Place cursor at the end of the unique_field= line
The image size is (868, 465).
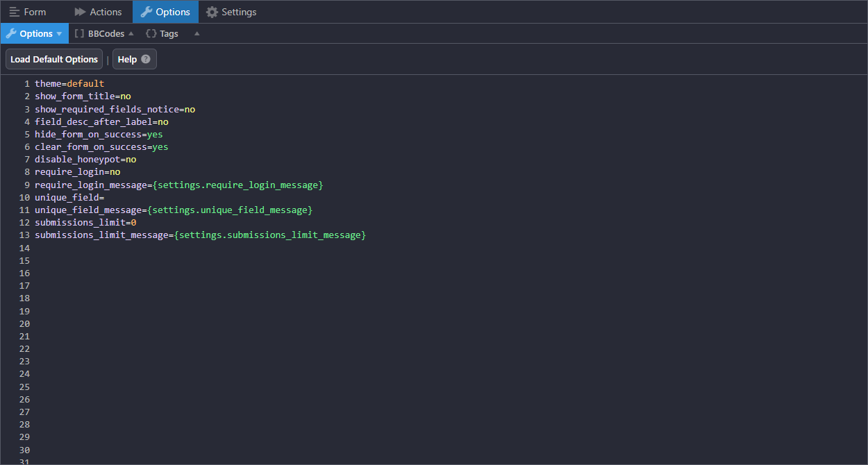tap(105, 197)
